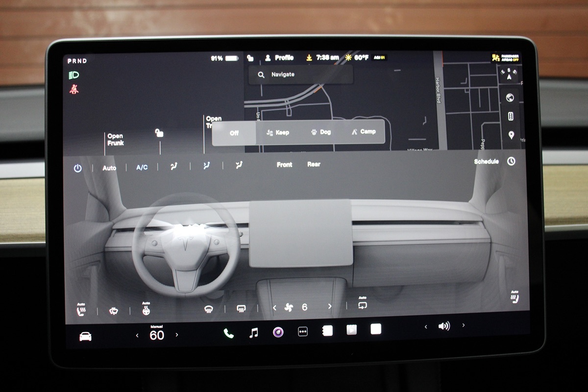Select Camp mode option

pos(364,132)
